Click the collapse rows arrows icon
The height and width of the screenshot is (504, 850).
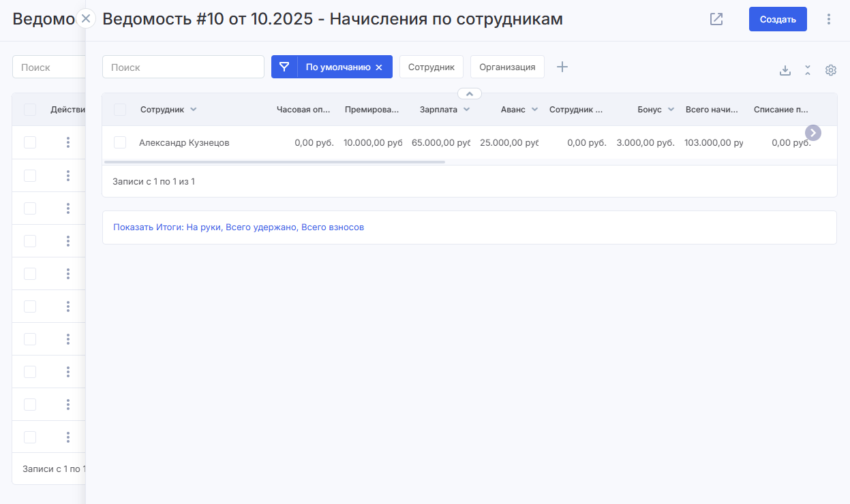click(x=808, y=70)
